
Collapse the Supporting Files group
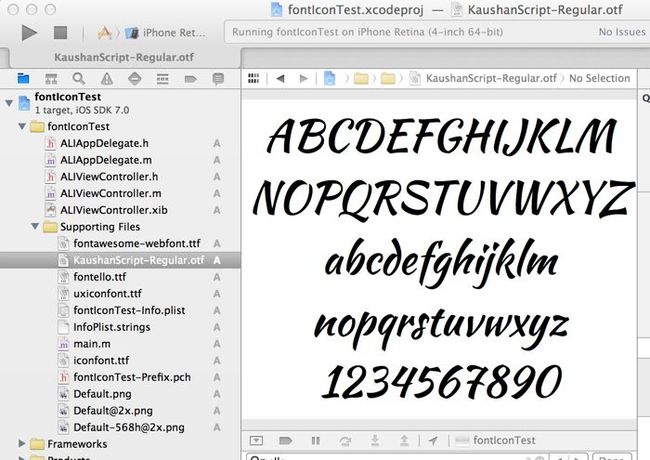(35, 226)
